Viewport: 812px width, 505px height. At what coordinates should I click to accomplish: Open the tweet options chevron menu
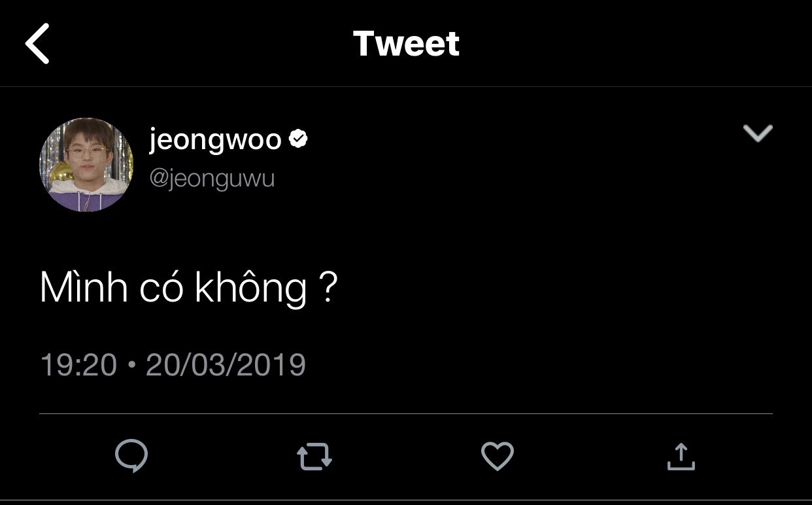click(x=758, y=133)
